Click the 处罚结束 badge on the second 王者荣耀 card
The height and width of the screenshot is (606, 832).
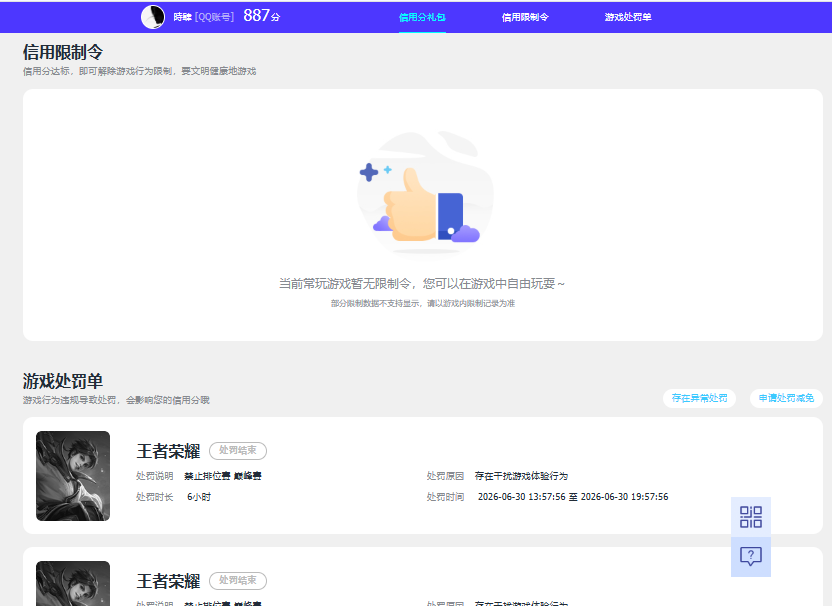(238, 581)
